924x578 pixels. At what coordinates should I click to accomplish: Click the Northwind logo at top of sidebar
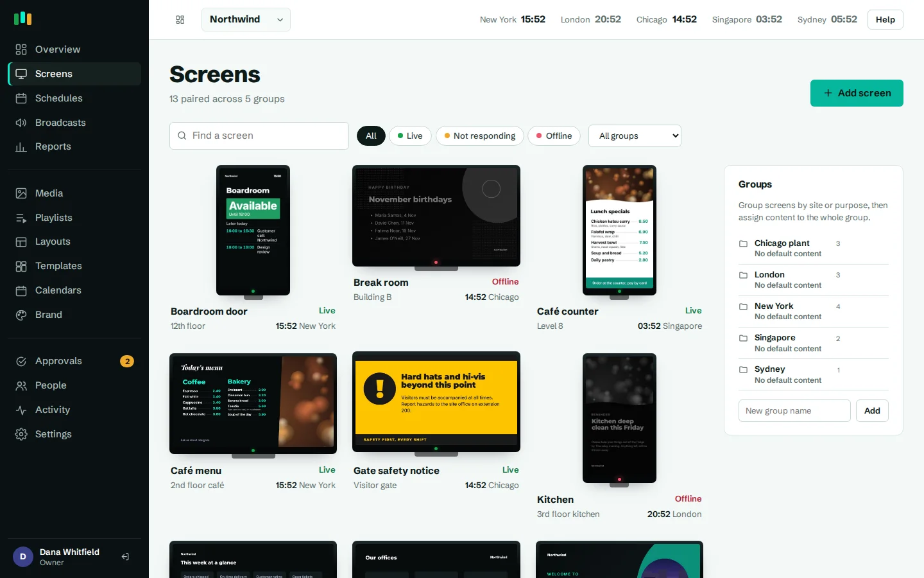pyautogui.click(x=23, y=18)
